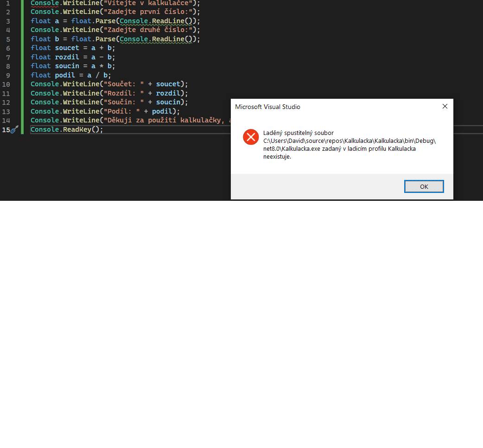The width and height of the screenshot is (483, 448).
Task: Click the line 'float rozdil = a - b;'
Action: pyautogui.click(x=73, y=57)
